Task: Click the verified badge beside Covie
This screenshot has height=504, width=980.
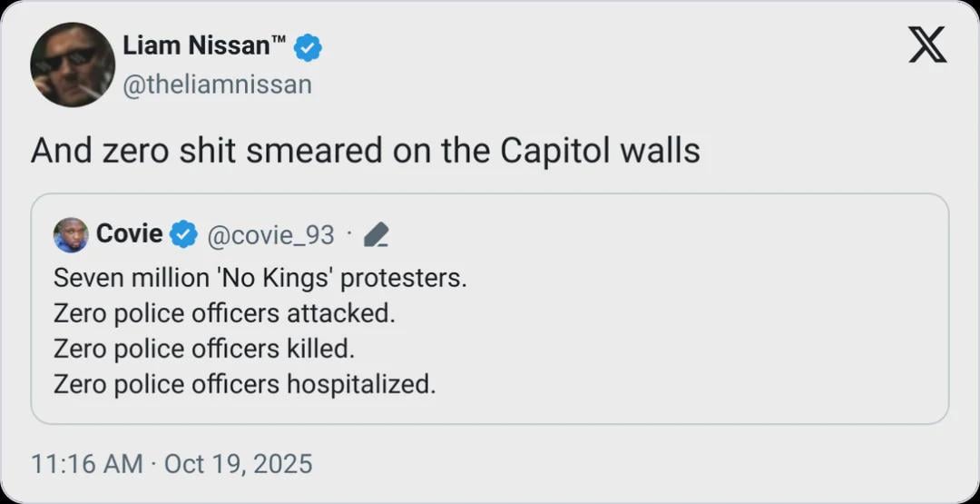Action: pyautogui.click(x=184, y=235)
